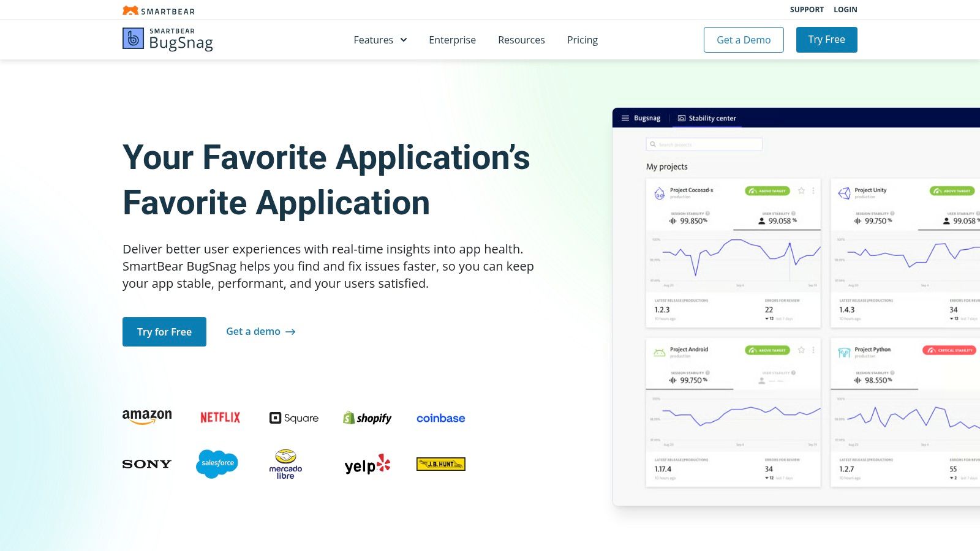
Task: Click Above Target badge on Project Cocos2d-x
Action: [767, 191]
